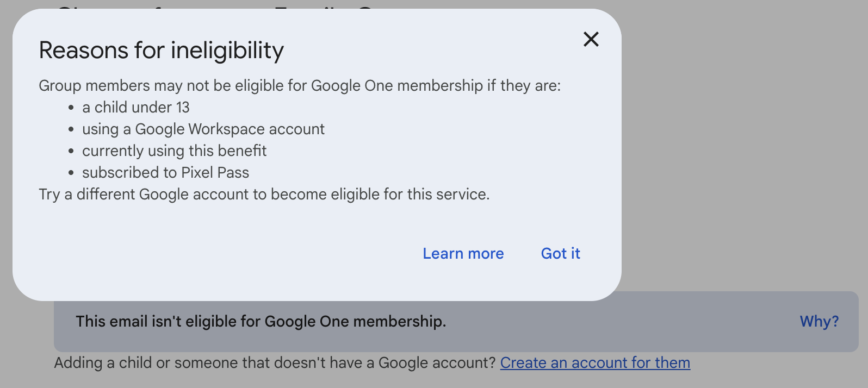Click the 'Group members may not be eligible' sentence
Image resolution: width=868 pixels, height=388 pixels.
pos(299,86)
